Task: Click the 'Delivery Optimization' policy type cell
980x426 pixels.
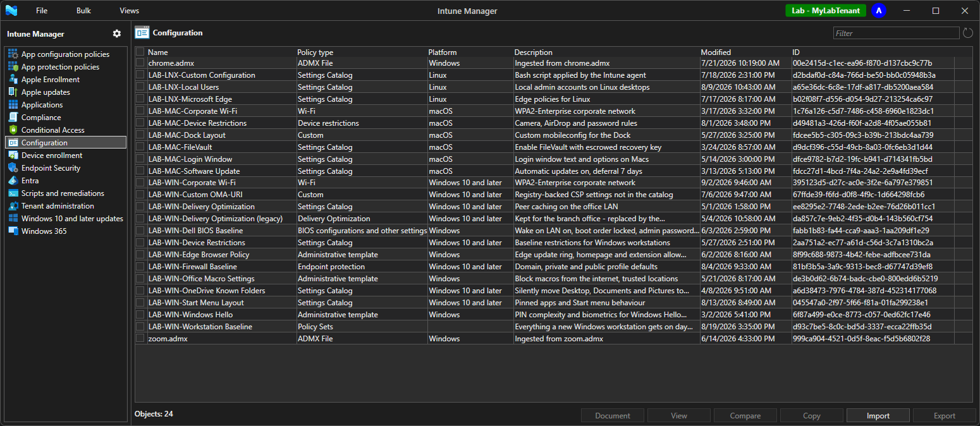Action: 334,219
